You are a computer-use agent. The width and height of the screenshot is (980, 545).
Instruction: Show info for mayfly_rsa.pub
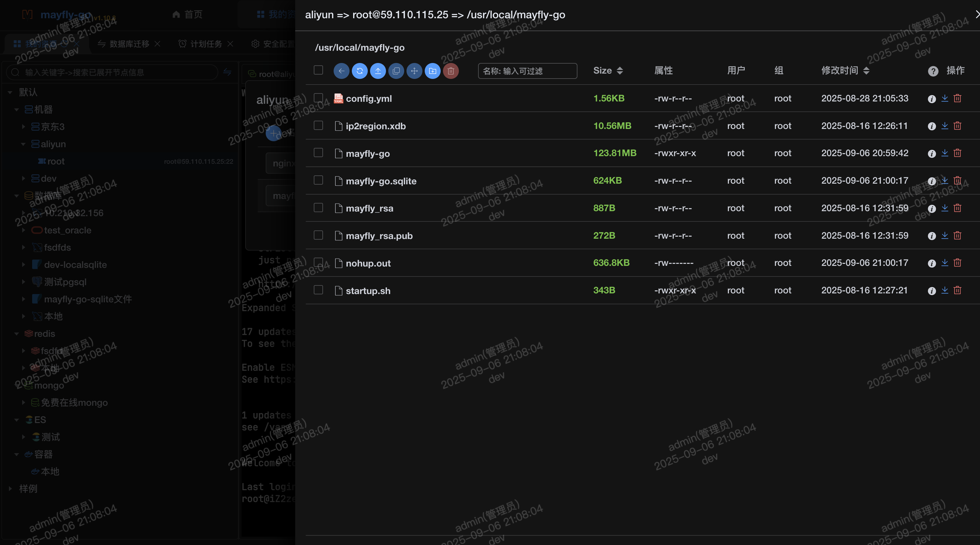(932, 236)
